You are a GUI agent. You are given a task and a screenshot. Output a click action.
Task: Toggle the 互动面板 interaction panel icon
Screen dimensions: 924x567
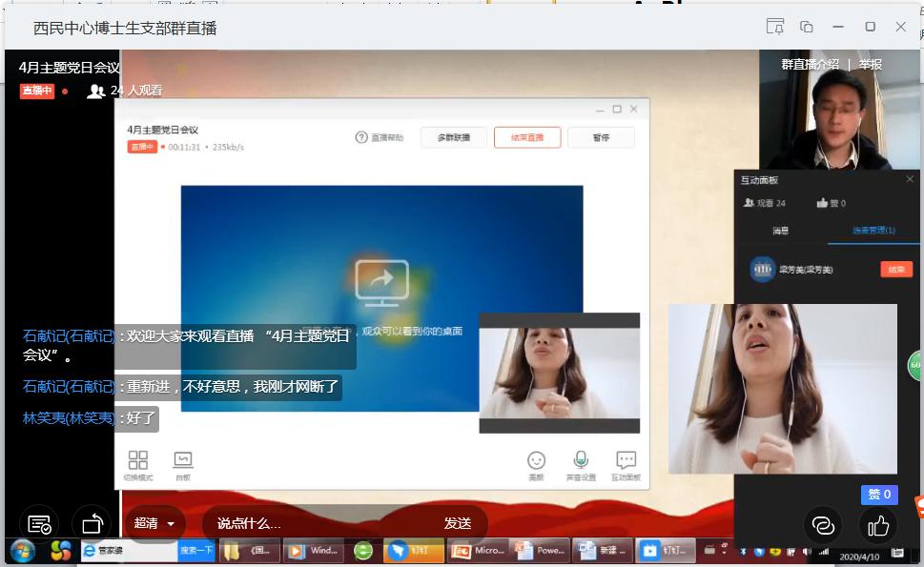626,462
